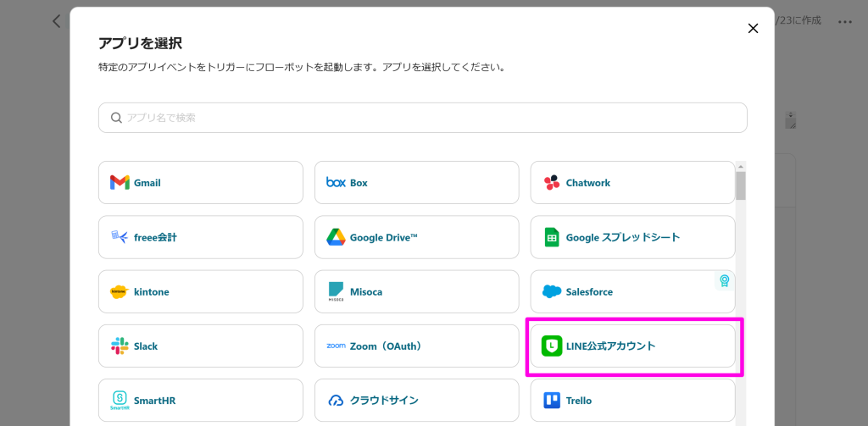Select the Salesforce app card
This screenshot has height=426, width=868.
632,291
